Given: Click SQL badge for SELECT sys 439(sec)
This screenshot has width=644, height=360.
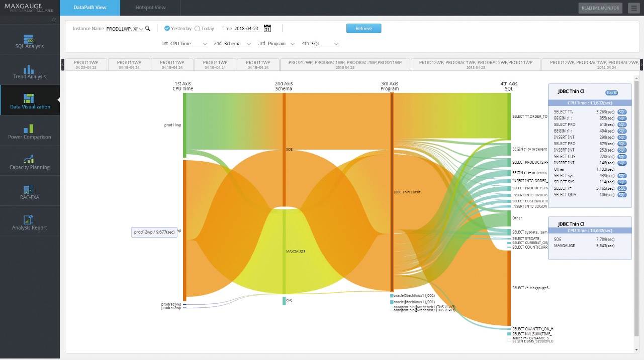Looking at the screenshot, I should pos(622,176).
